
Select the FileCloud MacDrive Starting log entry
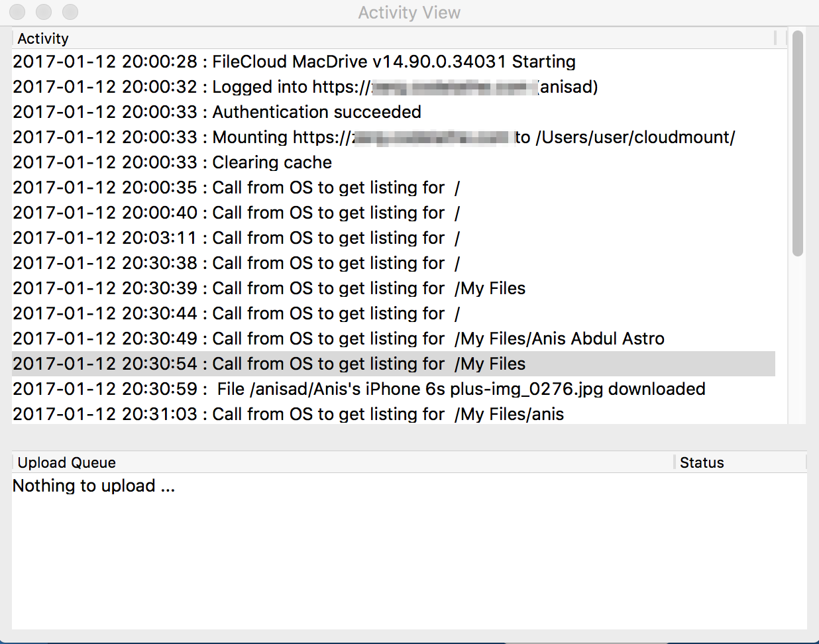tap(294, 62)
